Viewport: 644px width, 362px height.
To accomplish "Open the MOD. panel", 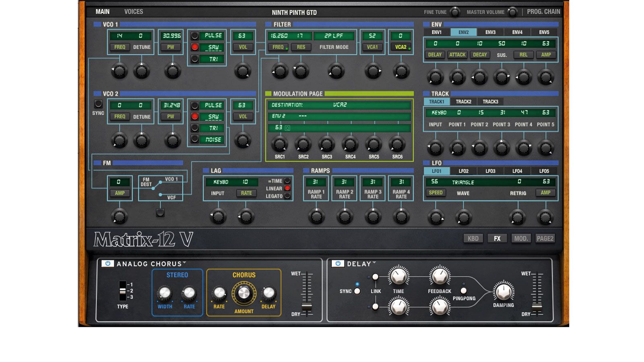I will pyautogui.click(x=522, y=238).
